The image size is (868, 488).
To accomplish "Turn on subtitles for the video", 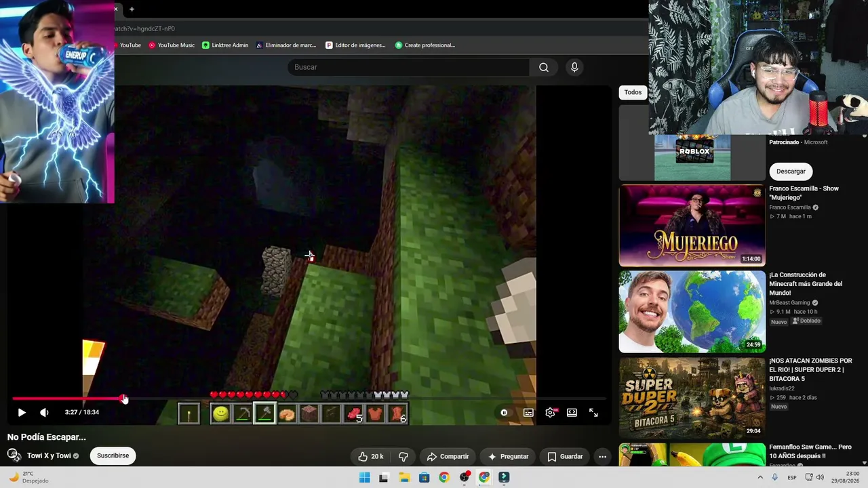I will pyautogui.click(x=528, y=412).
